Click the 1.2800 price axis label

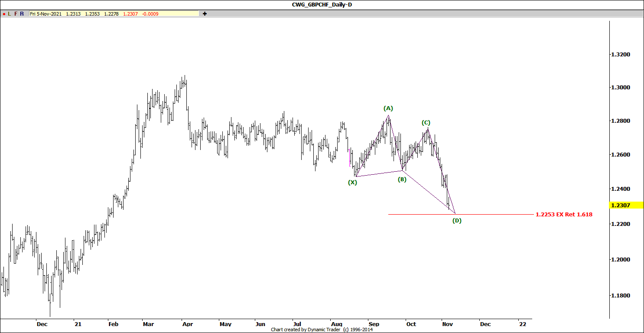pyautogui.click(x=620, y=121)
